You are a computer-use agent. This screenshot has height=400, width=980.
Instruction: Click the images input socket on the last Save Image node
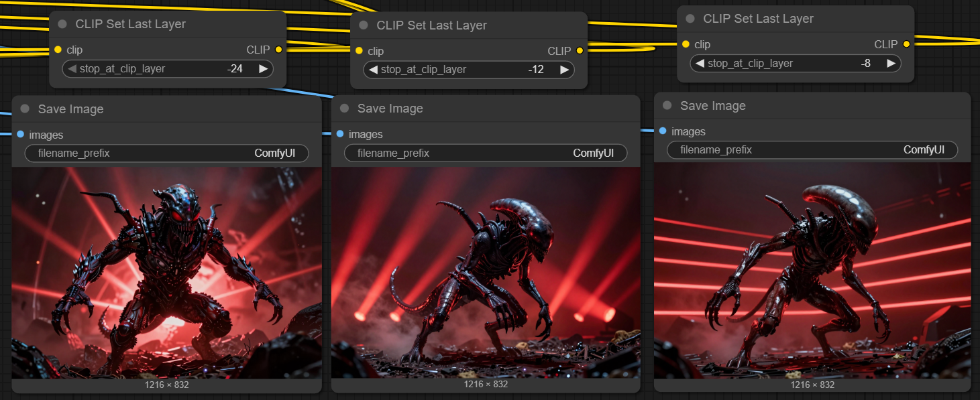pos(663,131)
